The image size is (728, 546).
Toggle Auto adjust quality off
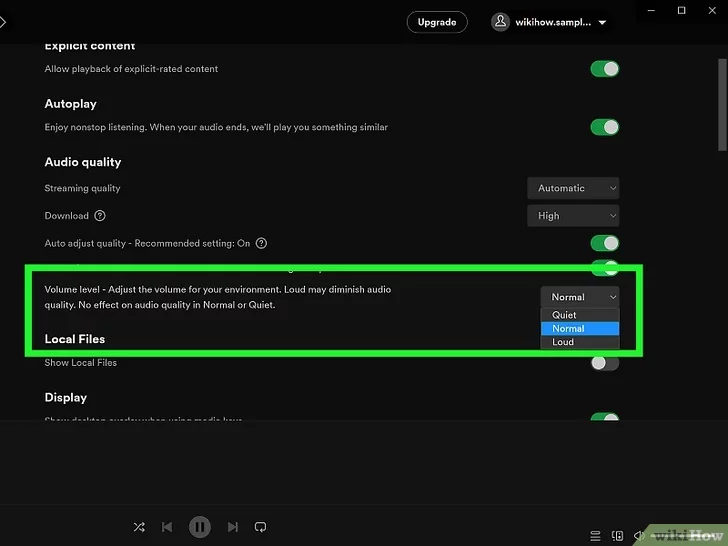pyautogui.click(x=604, y=243)
